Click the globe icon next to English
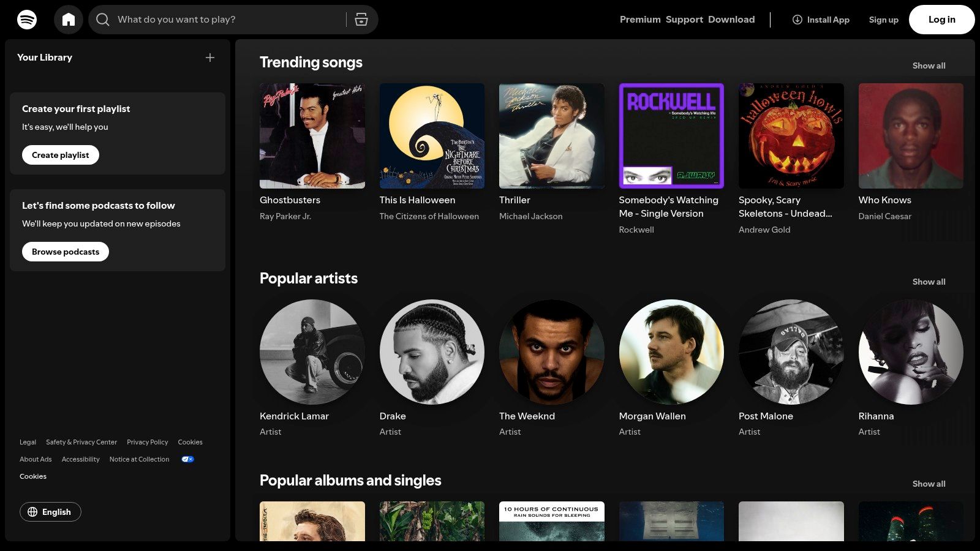Screen dimensions: 980x551 pos(35,512)
